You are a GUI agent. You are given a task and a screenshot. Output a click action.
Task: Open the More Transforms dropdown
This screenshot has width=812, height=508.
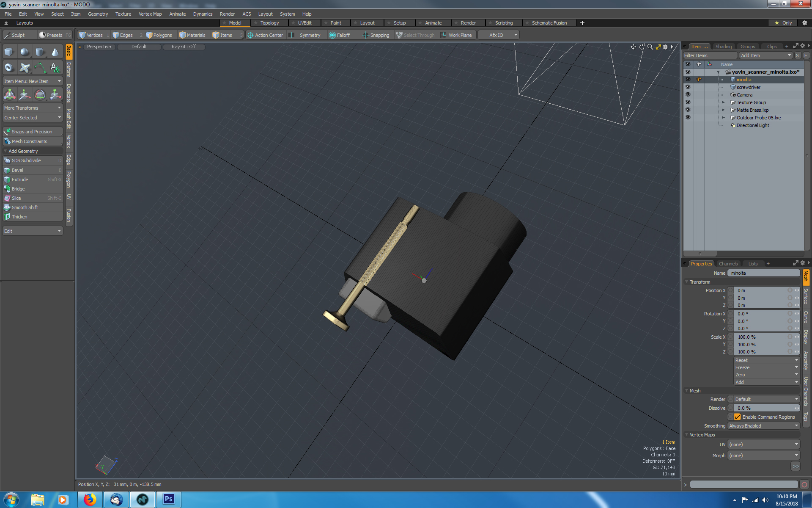click(x=33, y=108)
